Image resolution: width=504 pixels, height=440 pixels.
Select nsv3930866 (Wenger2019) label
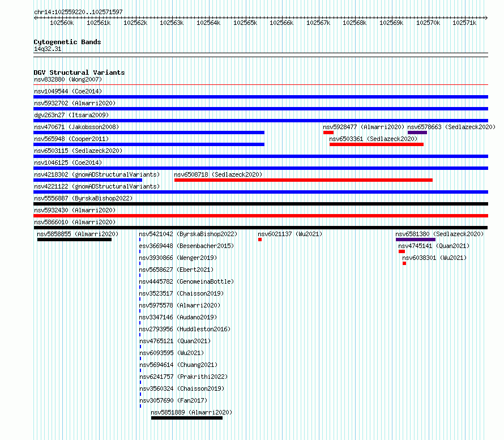coord(178,258)
